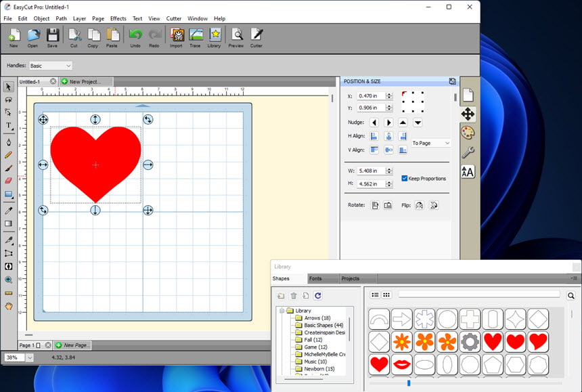Screen dimensions: 582x392
Task: Select the Text tool in the toolbox
Action: [8, 125]
